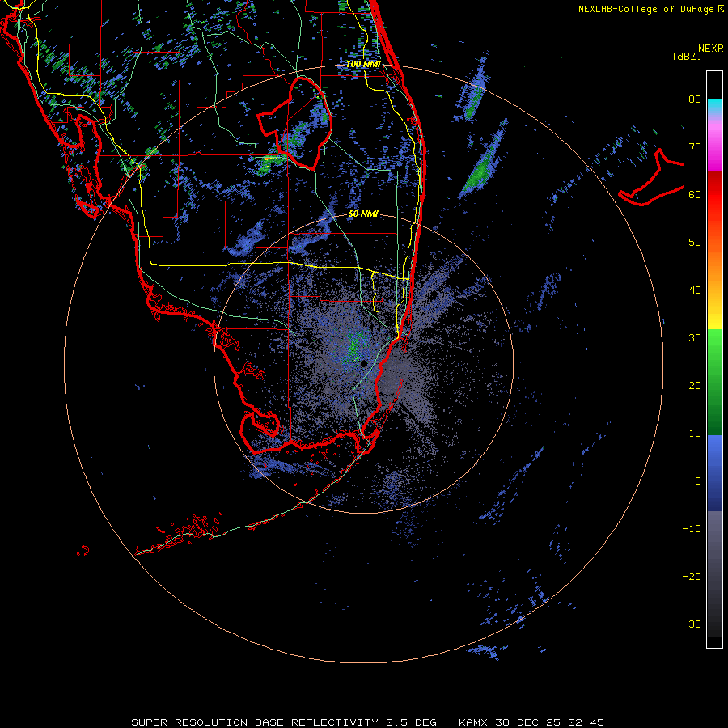Click the -10 value on dBZ scale
The image size is (728, 728).
point(692,529)
